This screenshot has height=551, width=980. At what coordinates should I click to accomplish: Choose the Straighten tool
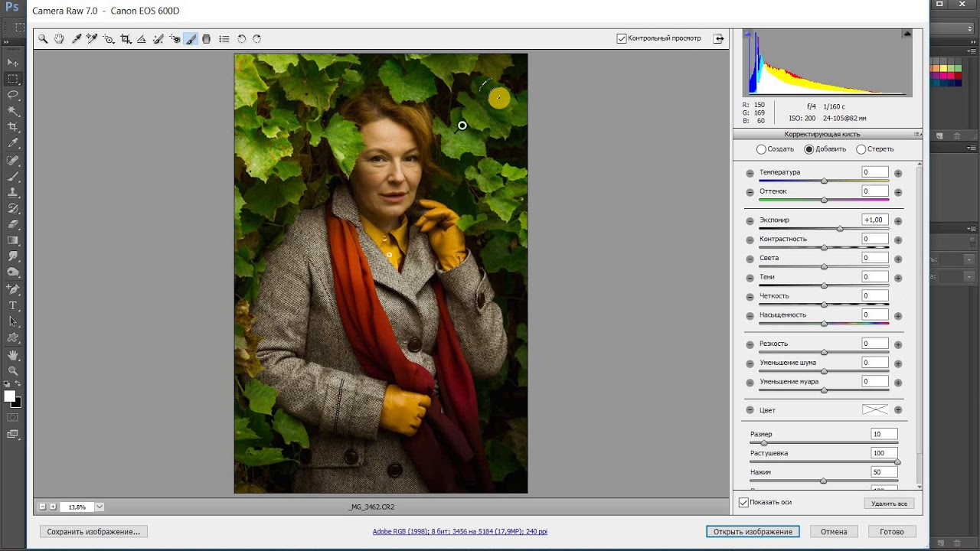tap(142, 39)
